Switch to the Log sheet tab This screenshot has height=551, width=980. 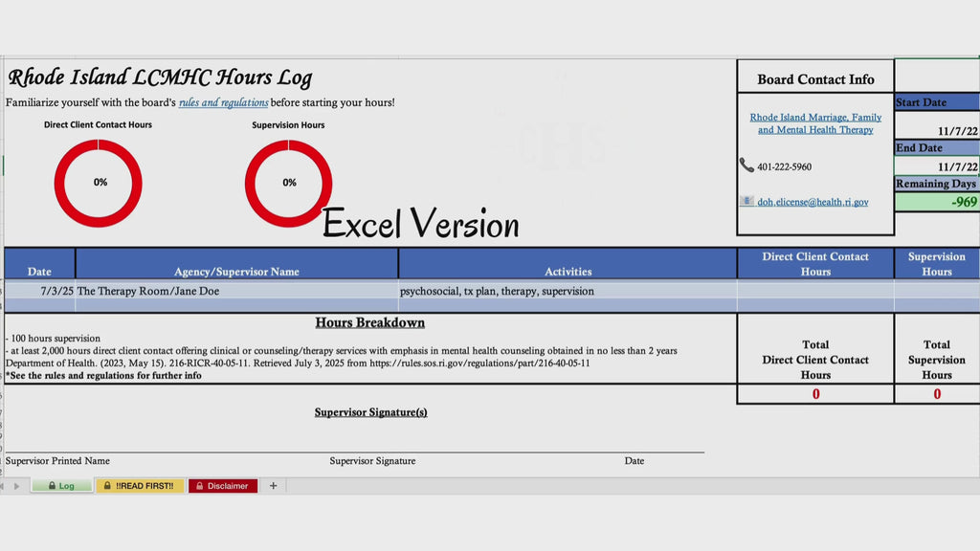coord(62,485)
